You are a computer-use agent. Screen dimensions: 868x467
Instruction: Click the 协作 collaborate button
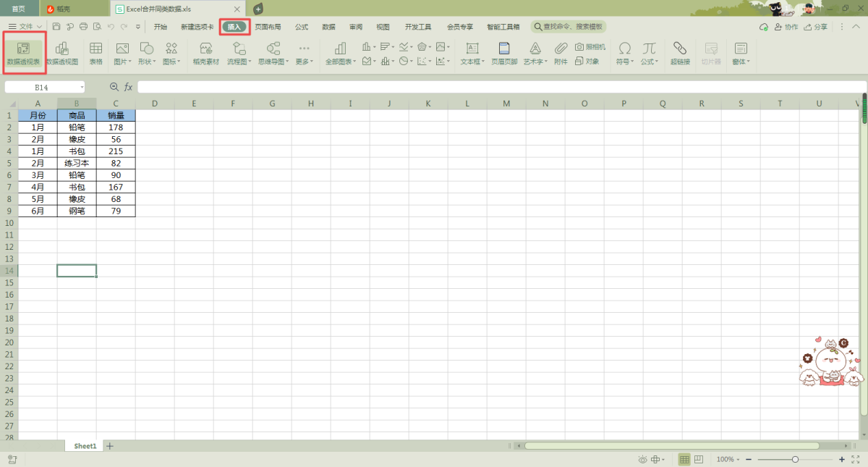(786, 27)
